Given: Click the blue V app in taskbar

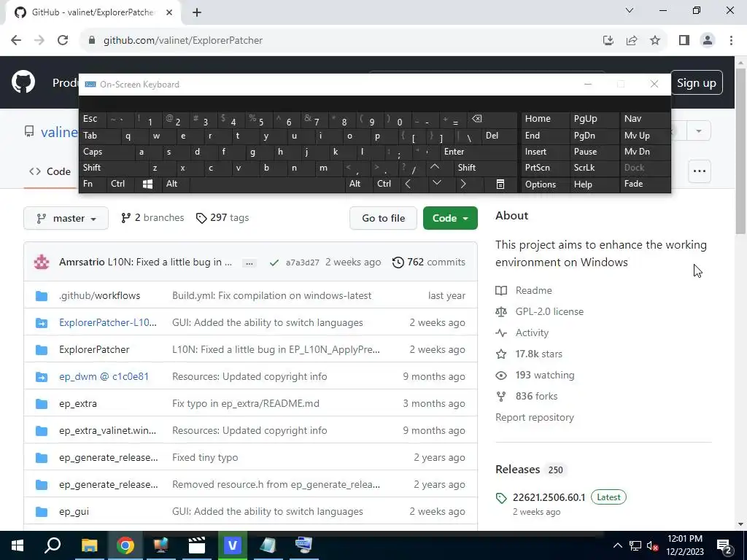Looking at the screenshot, I should pyautogui.click(x=233, y=545).
